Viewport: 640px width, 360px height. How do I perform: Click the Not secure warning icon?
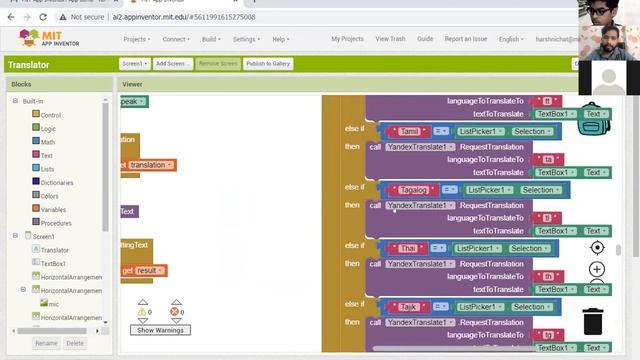[62, 17]
